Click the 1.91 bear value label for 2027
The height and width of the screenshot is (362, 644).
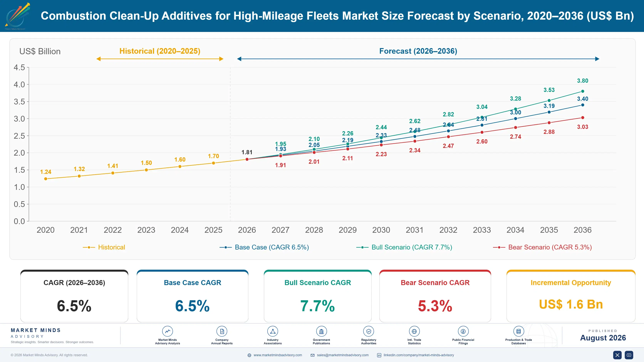click(281, 165)
